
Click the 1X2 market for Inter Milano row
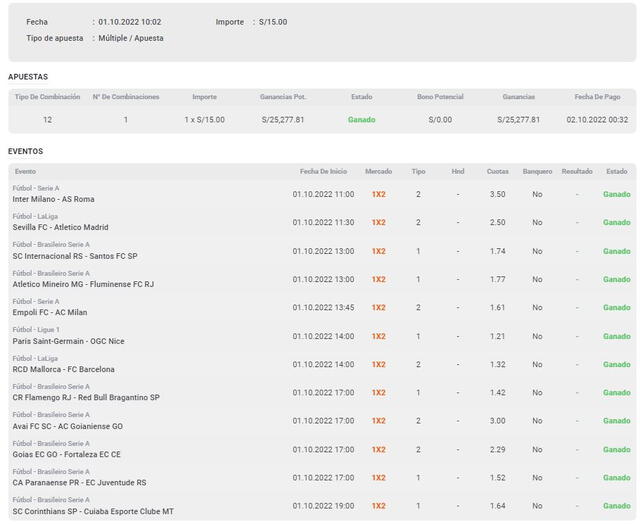pos(378,194)
